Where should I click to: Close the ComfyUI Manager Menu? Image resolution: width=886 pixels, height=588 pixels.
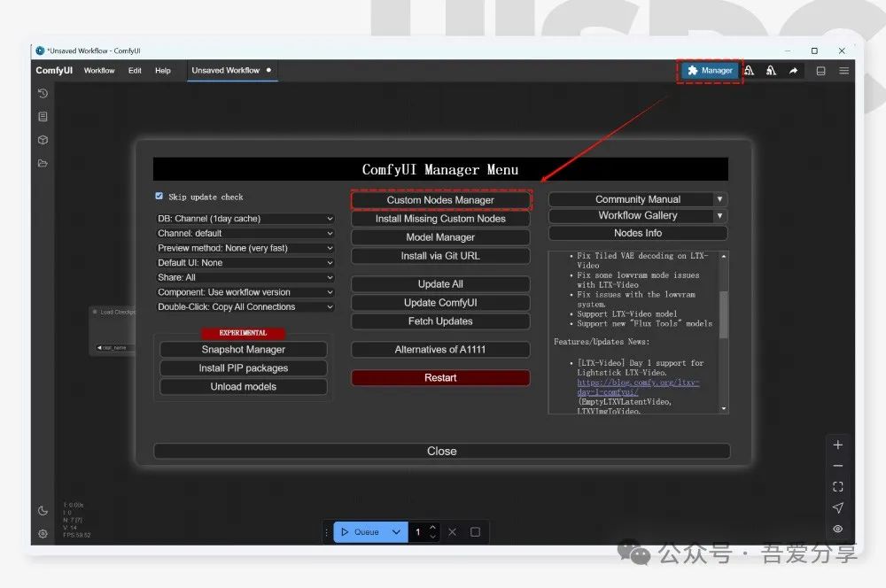pyautogui.click(x=442, y=452)
